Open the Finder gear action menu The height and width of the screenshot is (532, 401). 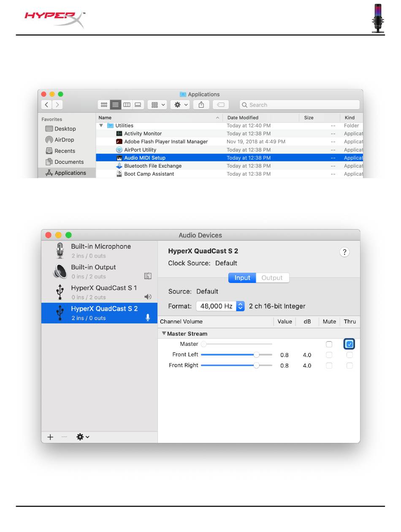(181, 105)
